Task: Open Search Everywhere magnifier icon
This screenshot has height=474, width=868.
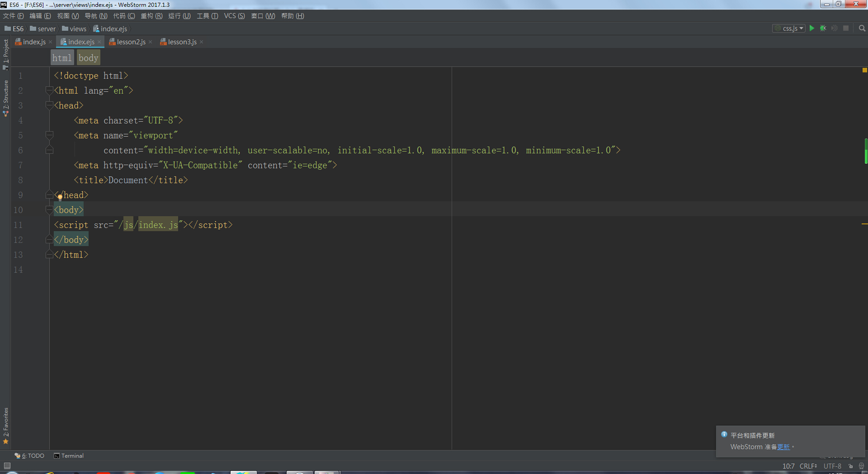Action: coord(862,28)
